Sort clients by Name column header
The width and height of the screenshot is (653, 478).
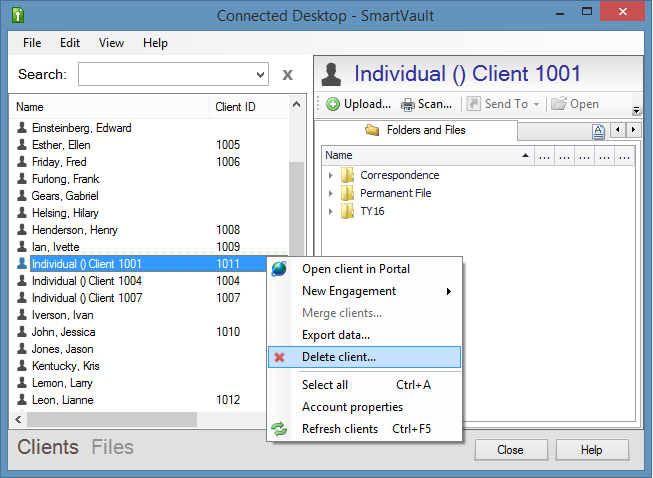point(110,107)
